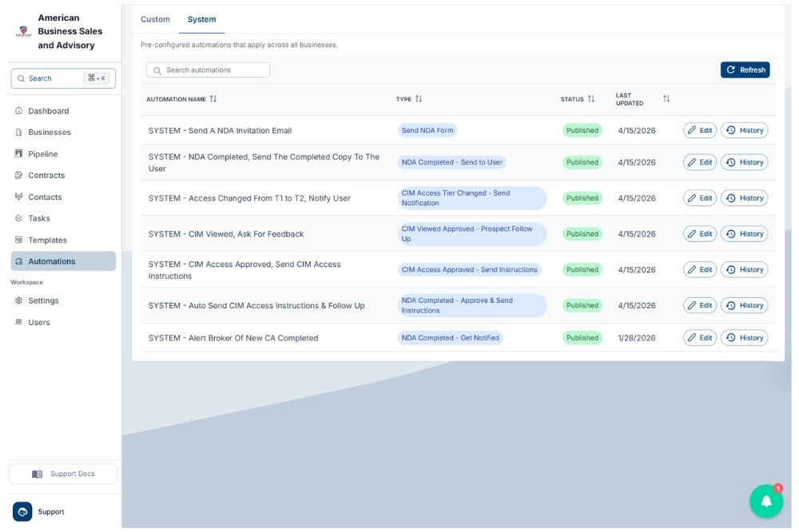This screenshot has height=532, width=799.
Task: Click the American Business Sales logo icon
Action: (23, 32)
